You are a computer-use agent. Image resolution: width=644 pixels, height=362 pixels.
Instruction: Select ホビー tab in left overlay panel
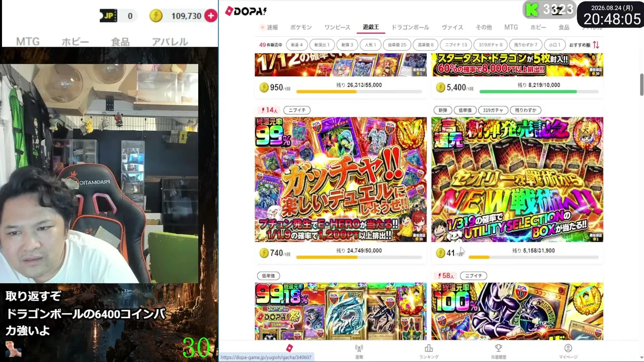click(x=75, y=42)
